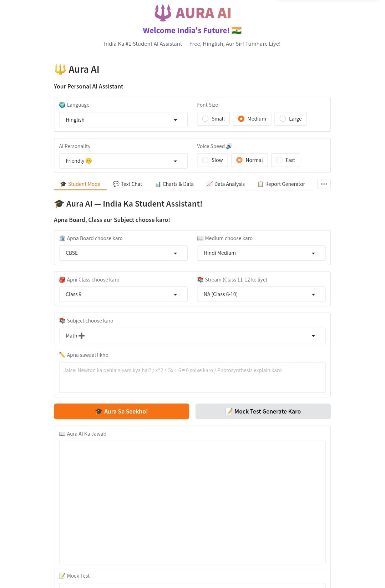Open the CBSE board dropdown
385x588 pixels.
tap(123, 253)
